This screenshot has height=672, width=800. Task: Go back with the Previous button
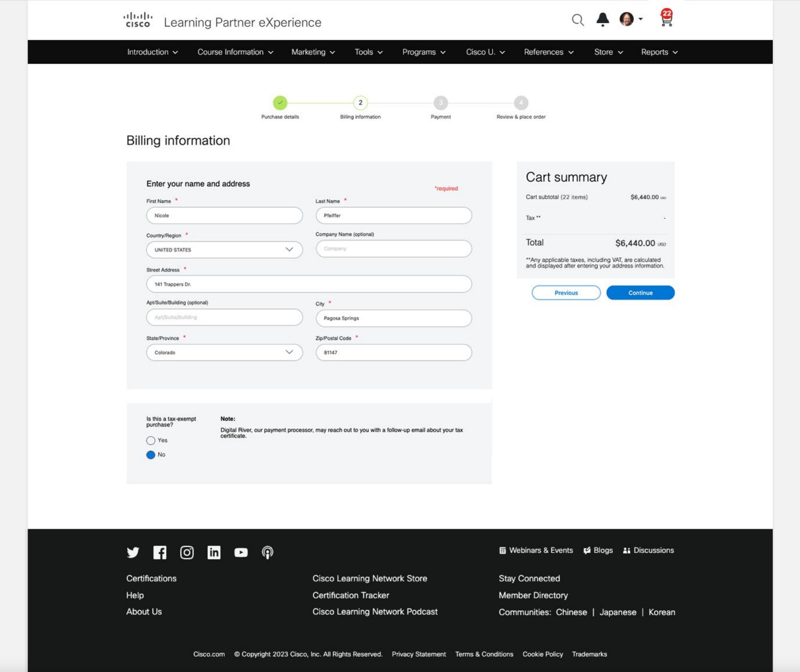[566, 293]
